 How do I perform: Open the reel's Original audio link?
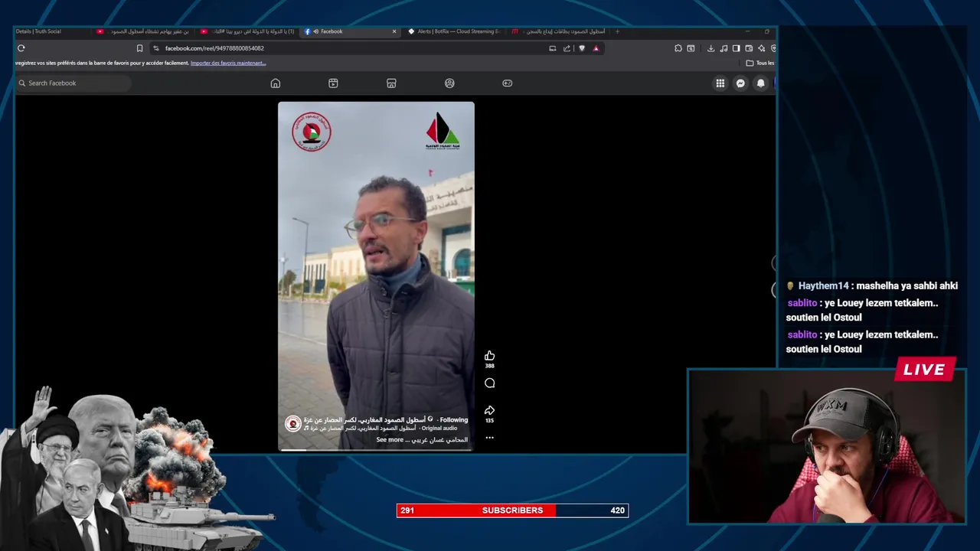coord(439,429)
